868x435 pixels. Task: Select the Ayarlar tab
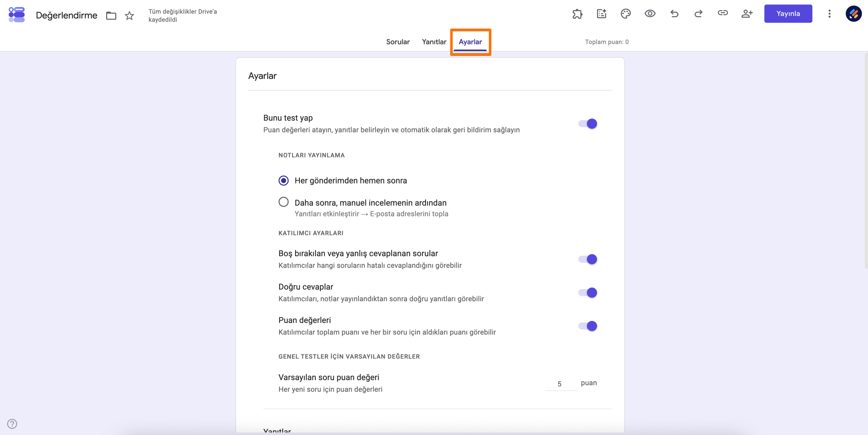pos(470,42)
